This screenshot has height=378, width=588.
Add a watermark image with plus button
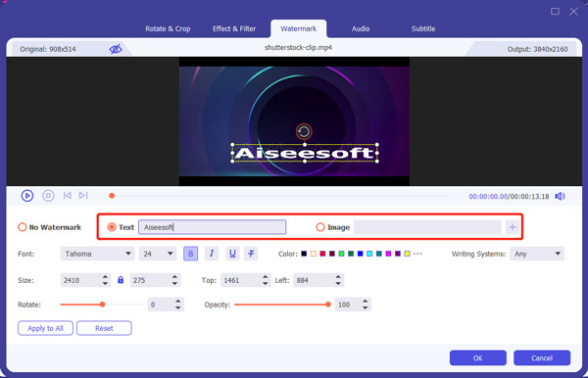pos(513,227)
